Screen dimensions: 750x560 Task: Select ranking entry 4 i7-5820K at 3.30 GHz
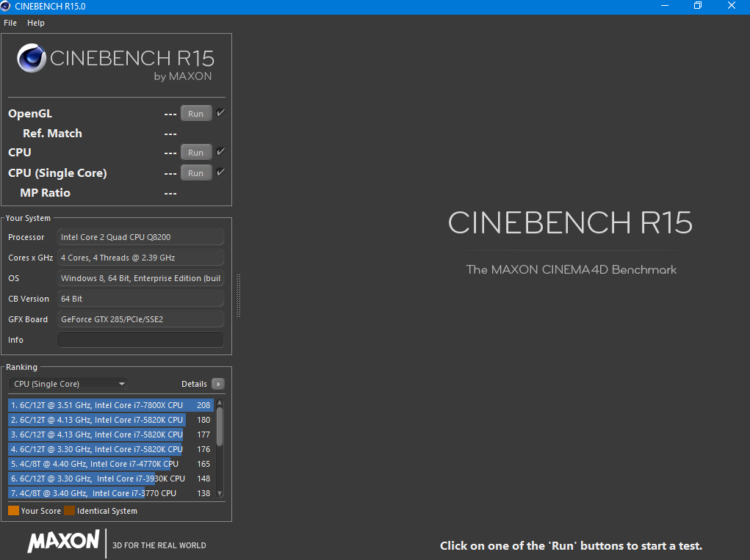coord(111,449)
